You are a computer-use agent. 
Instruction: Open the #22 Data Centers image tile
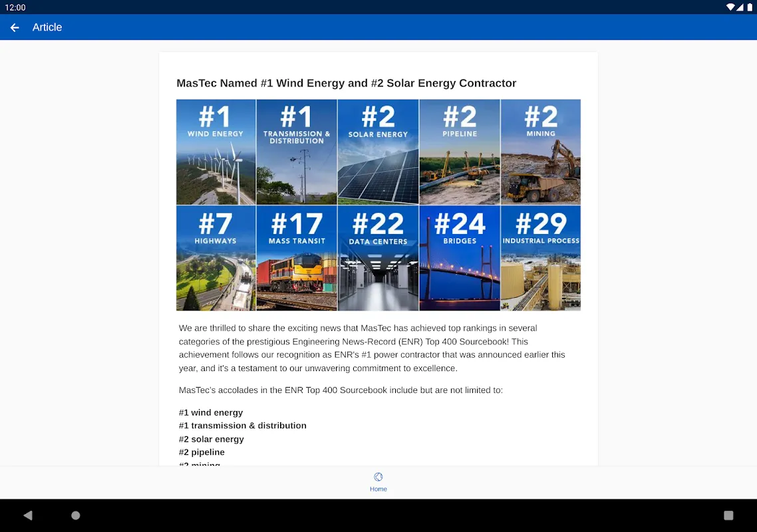[378, 258]
